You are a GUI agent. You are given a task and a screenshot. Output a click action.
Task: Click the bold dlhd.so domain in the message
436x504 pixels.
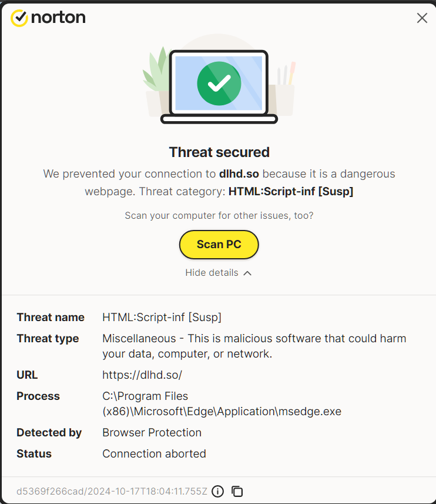click(x=239, y=174)
